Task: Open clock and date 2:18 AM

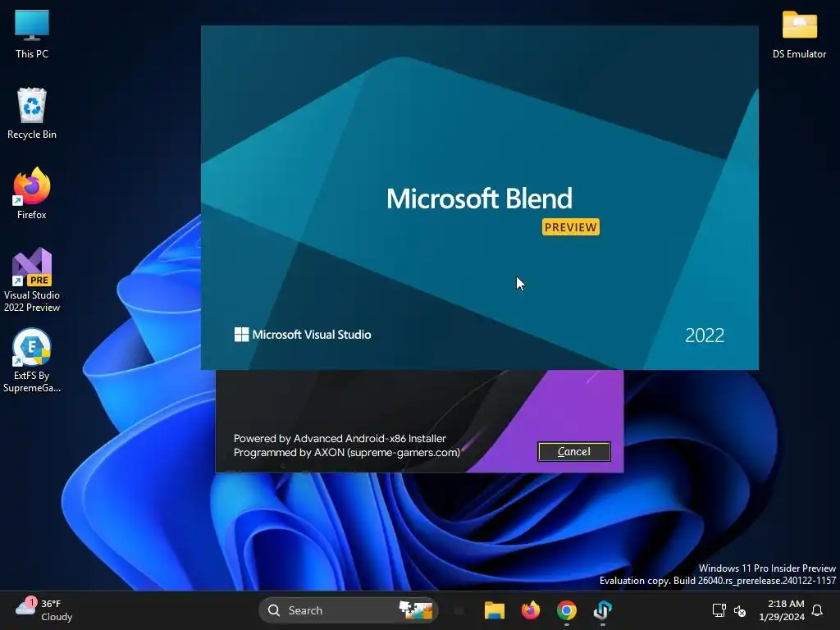Action: click(x=782, y=610)
